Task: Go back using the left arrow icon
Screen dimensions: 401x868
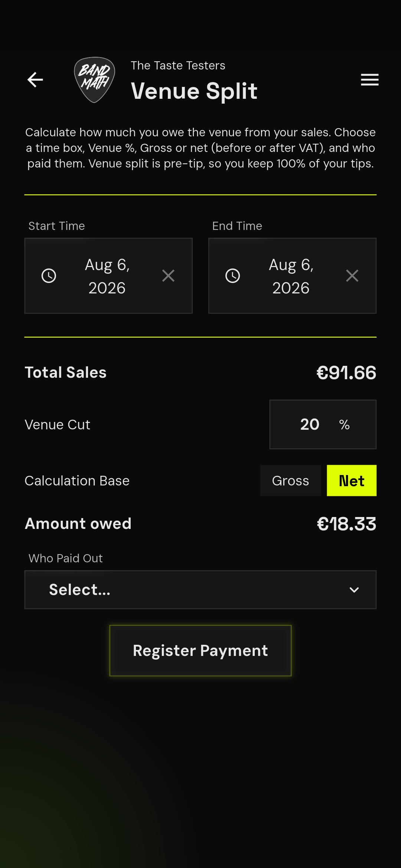Action: [35, 79]
